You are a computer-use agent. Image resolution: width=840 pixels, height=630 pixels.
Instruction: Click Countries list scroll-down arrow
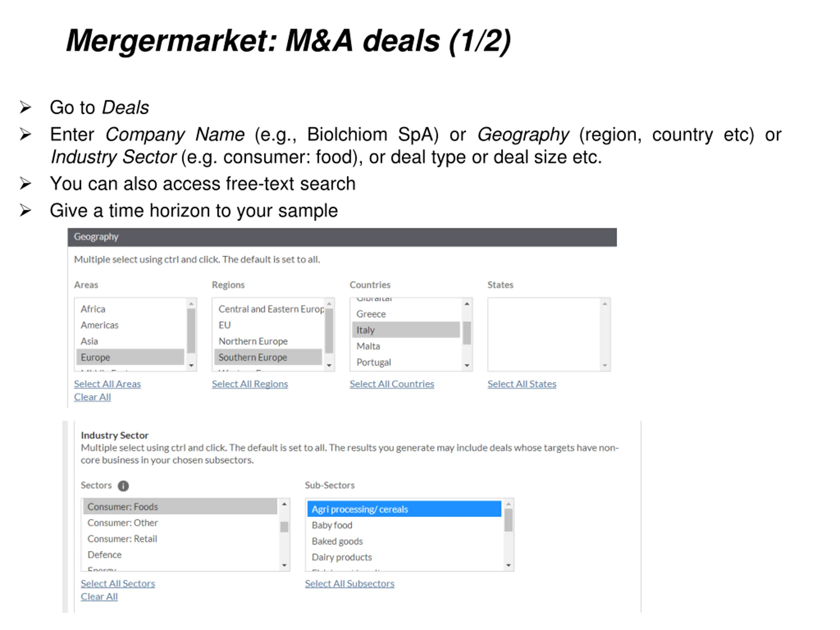[x=467, y=365]
